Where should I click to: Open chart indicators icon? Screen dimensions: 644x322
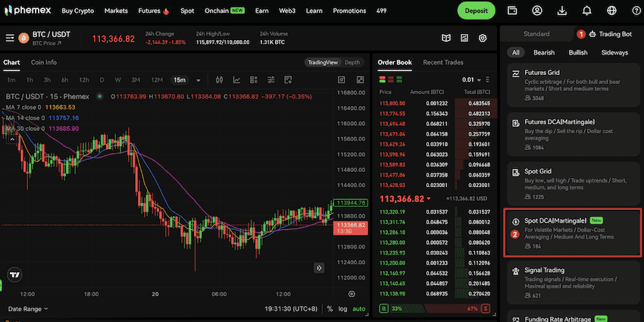tap(237, 80)
